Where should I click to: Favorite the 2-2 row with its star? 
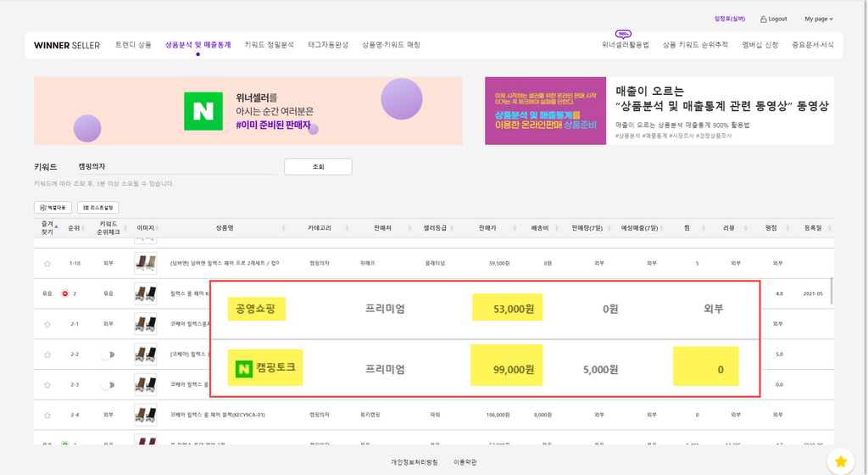point(47,355)
